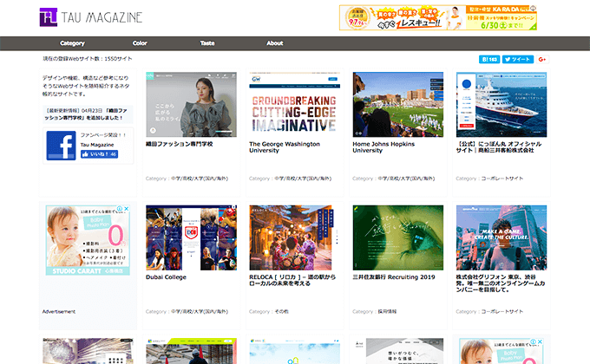This screenshot has height=364, width=590.
Task: Open Home Johns Hopkins University title link
Action: click(x=383, y=147)
